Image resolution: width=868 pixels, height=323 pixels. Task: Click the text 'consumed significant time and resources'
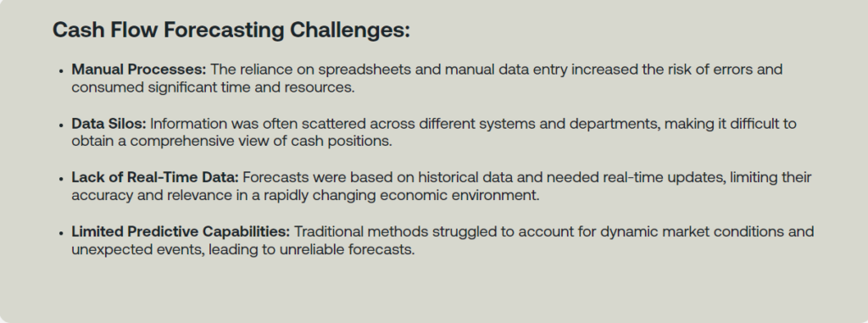(x=212, y=87)
